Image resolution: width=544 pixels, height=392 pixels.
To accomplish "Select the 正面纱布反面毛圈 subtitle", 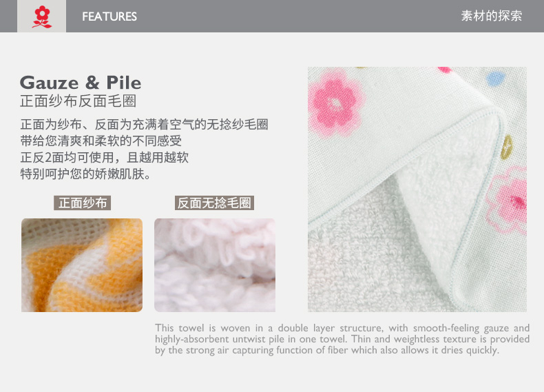I will pyautogui.click(x=78, y=101).
